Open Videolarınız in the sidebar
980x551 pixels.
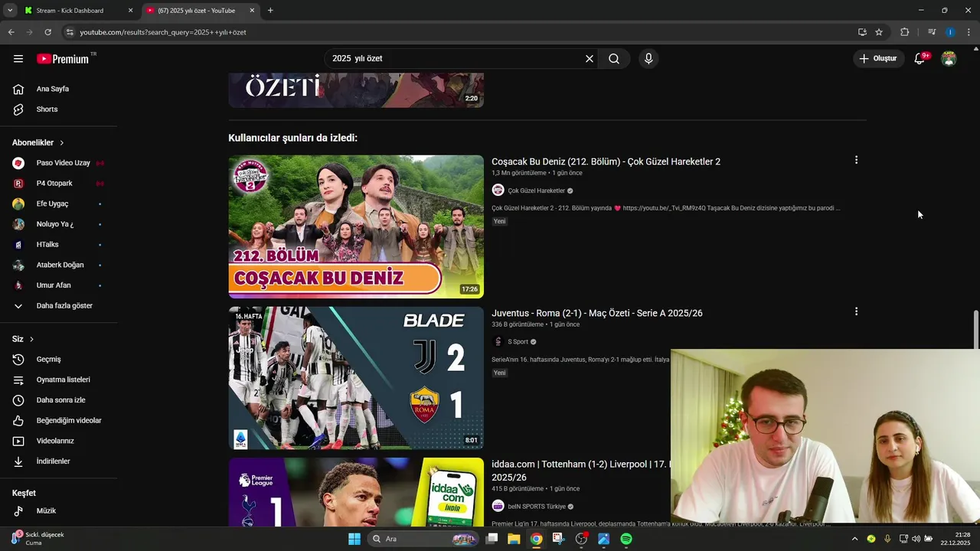tap(55, 441)
